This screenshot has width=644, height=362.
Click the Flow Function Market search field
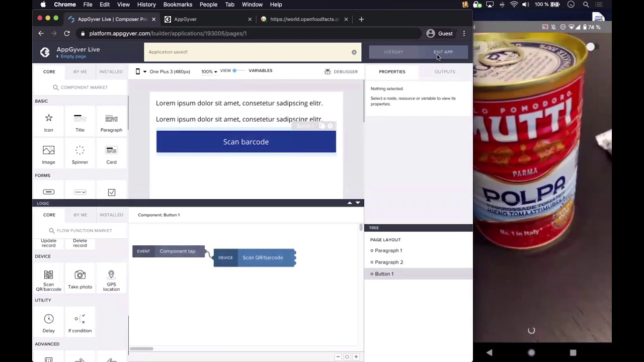80,231
